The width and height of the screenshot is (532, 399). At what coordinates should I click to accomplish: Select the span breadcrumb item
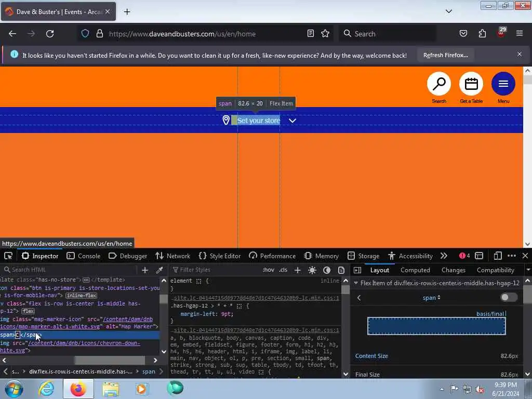149,371
